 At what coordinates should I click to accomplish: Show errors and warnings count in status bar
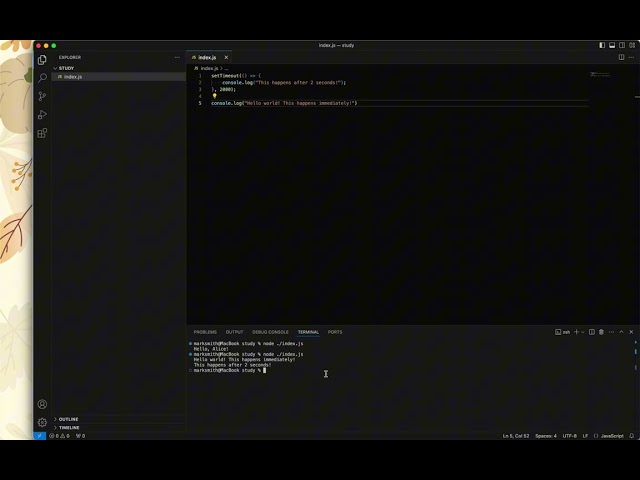pyautogui.click(x=59, y=436)
